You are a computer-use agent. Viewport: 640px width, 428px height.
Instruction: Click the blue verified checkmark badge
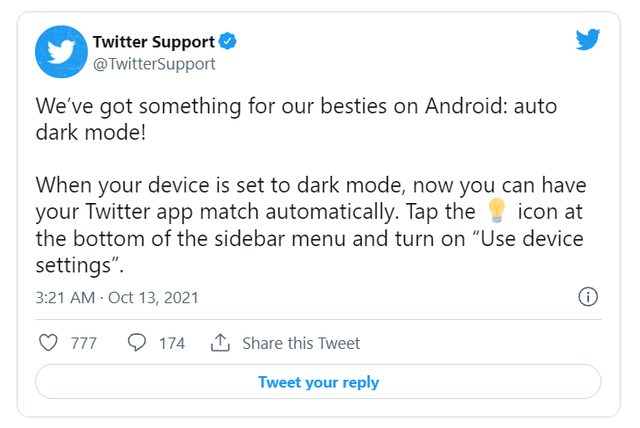[227, 41]
